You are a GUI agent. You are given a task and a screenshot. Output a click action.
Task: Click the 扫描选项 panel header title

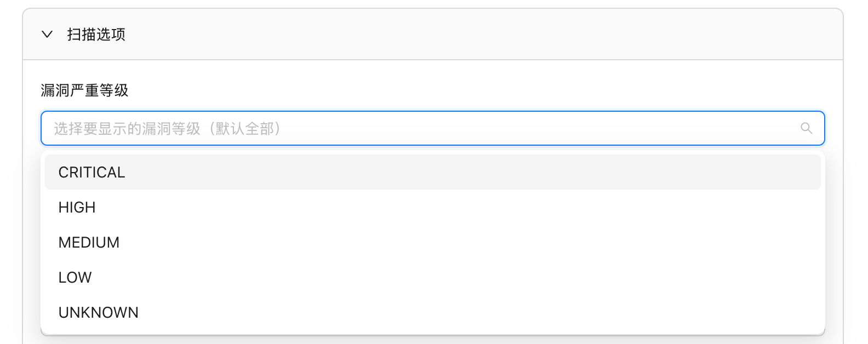[96, 35]
